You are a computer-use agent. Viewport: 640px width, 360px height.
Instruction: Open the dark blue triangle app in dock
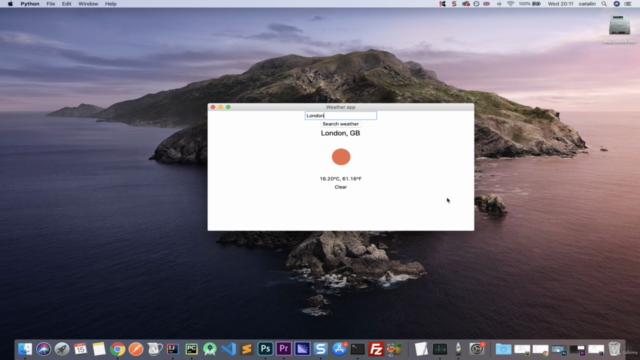(x=302, y=349)
